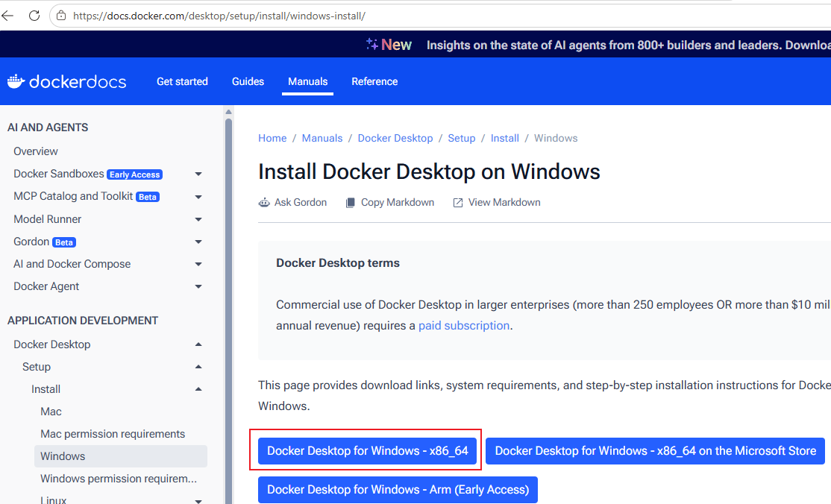Download Docker Desktop for Windows Arm
Viewport: 831px width, 504px height.
coord(398,490)
